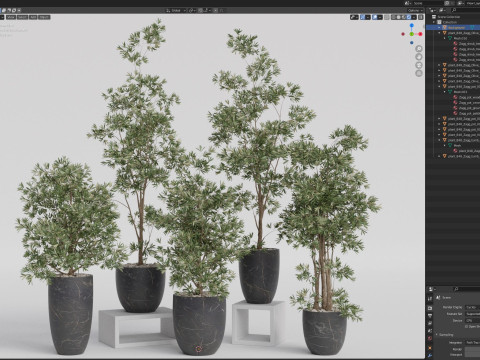Toggle viewport gizmos display
The width and height of the screenshot is (480, 360).
click(363, 17)
